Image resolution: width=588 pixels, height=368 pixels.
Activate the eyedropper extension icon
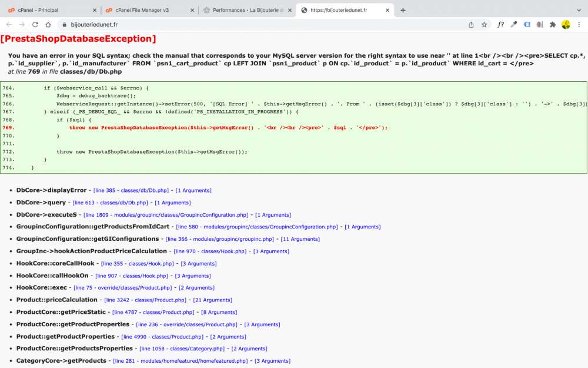point(514,24)
